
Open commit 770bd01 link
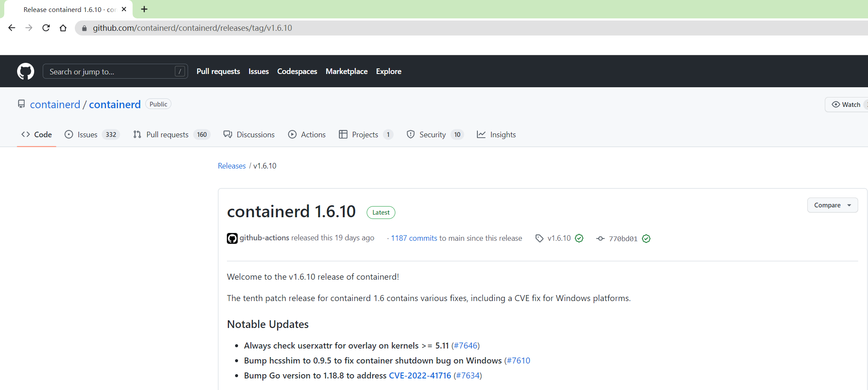point(623,239)
